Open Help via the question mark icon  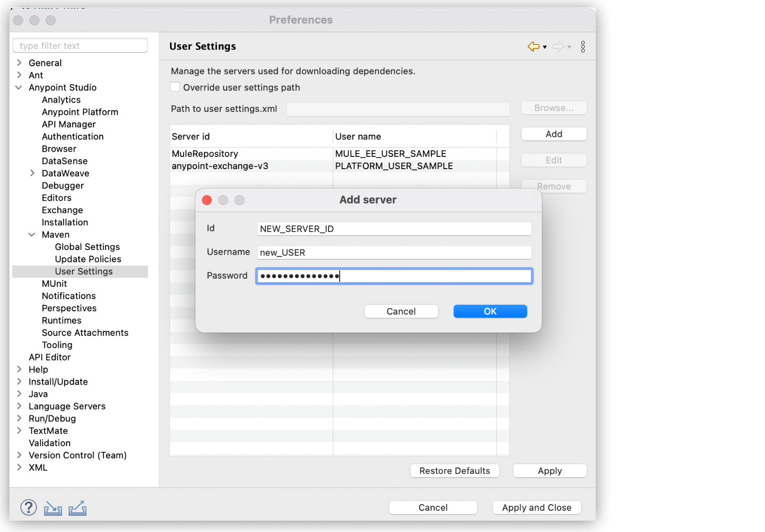(x=28, y=507)
